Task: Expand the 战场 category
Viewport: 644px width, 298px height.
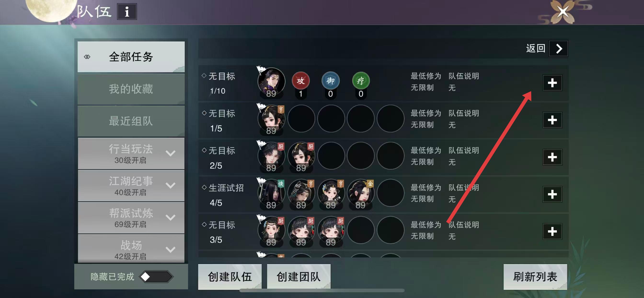Action: 131,249
